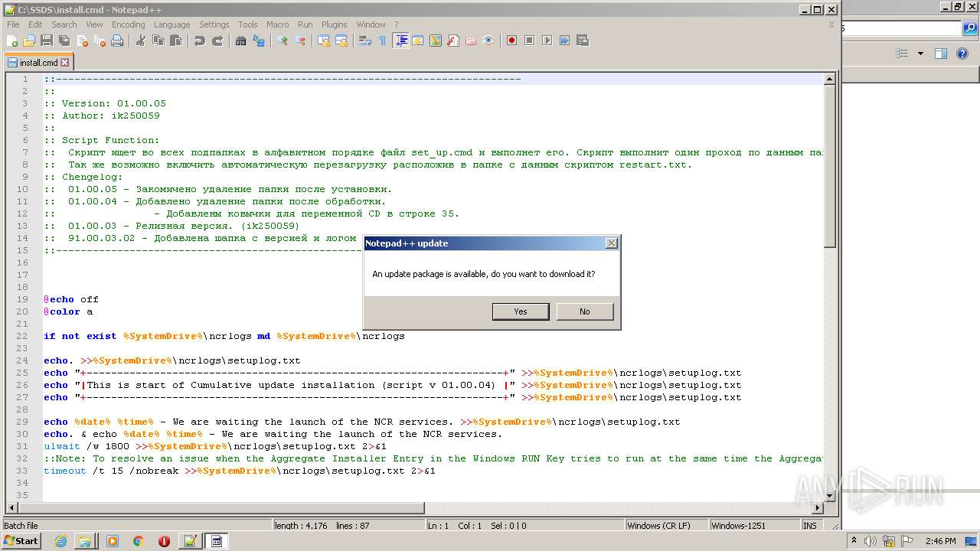This screenshot has height=551, width=980.
Task: Click the red Opera taskbar icon
Action: coord(164,541)
